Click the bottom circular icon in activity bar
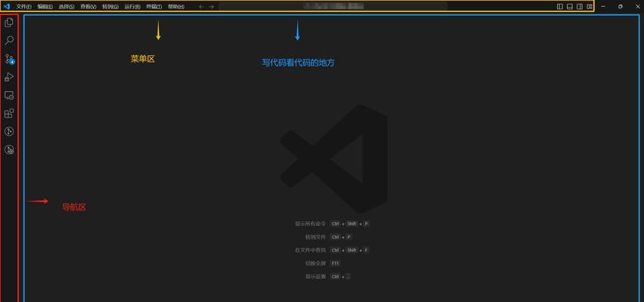644x302 pixels. 9,149
